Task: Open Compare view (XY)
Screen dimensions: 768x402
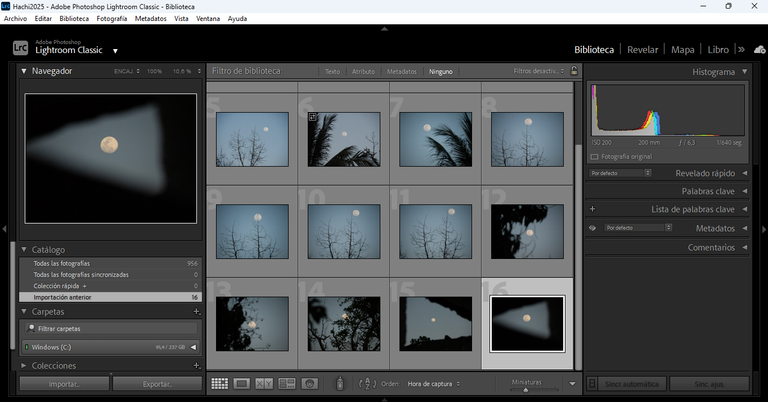Action: pyautogui.click(x=264, y=384)
